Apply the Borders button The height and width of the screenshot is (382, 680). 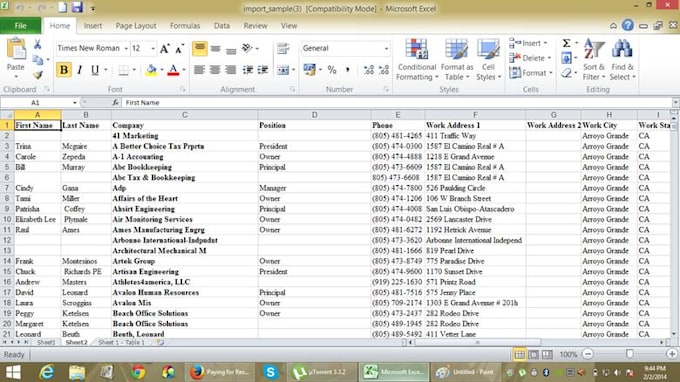[x=124, y=70]
